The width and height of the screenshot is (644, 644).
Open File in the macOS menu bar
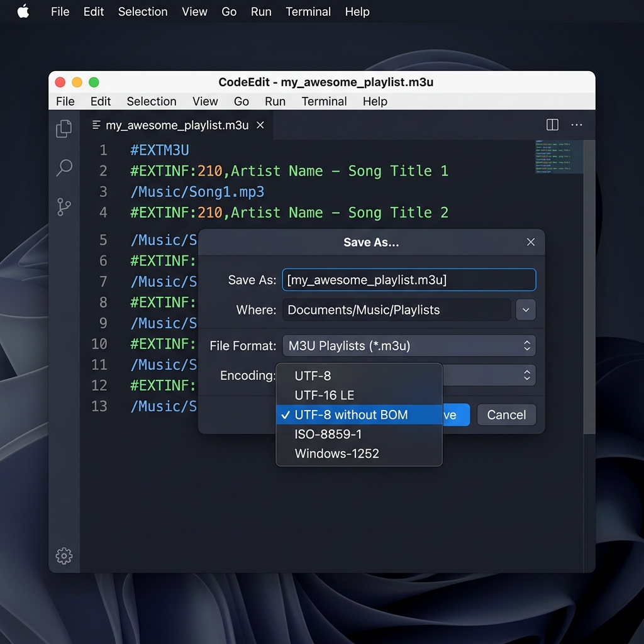coord(60,11)
